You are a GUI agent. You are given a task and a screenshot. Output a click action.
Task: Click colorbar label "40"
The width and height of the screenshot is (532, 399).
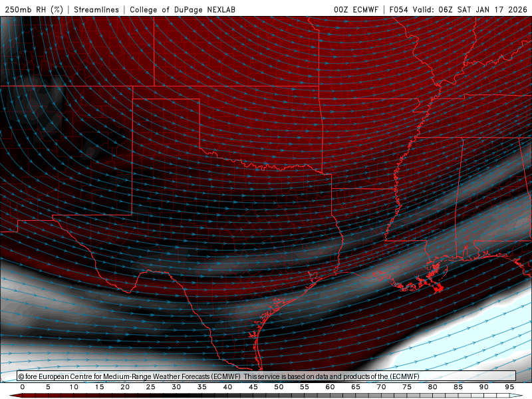pos(227,387)
